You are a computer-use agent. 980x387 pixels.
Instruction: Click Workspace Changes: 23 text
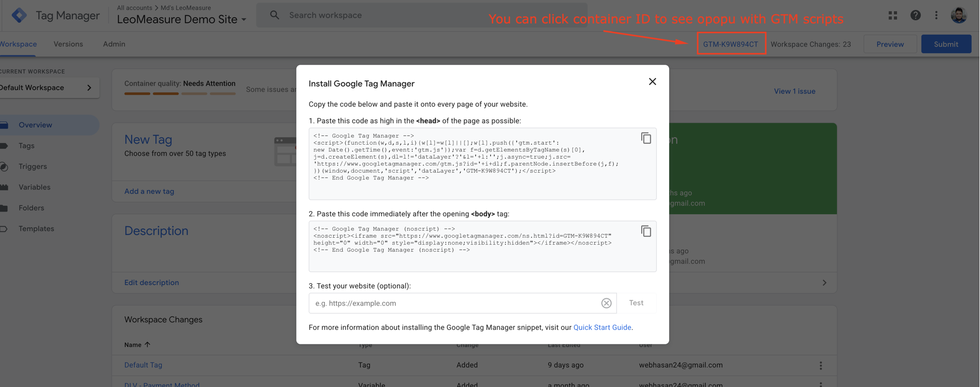(811, 44)
